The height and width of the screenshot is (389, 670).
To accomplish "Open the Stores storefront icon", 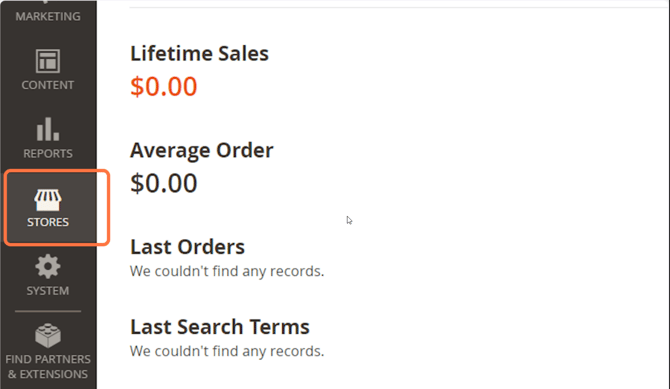I will (x=47, y=200).
